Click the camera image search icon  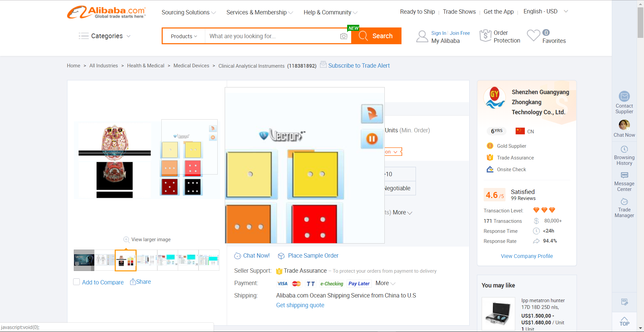pos(343,36)
